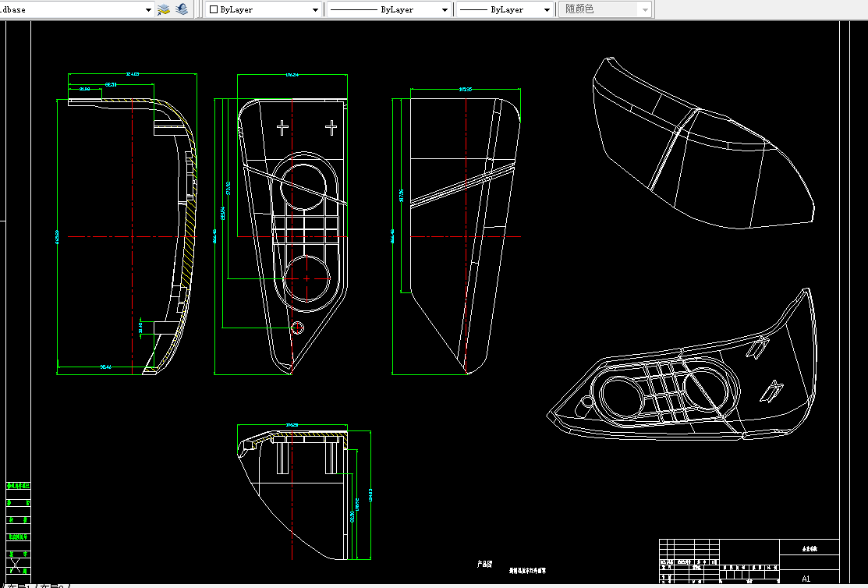Expand the ByLayer linetype dropdown
The height and width of the screenshot is (588, 868).
445,9
